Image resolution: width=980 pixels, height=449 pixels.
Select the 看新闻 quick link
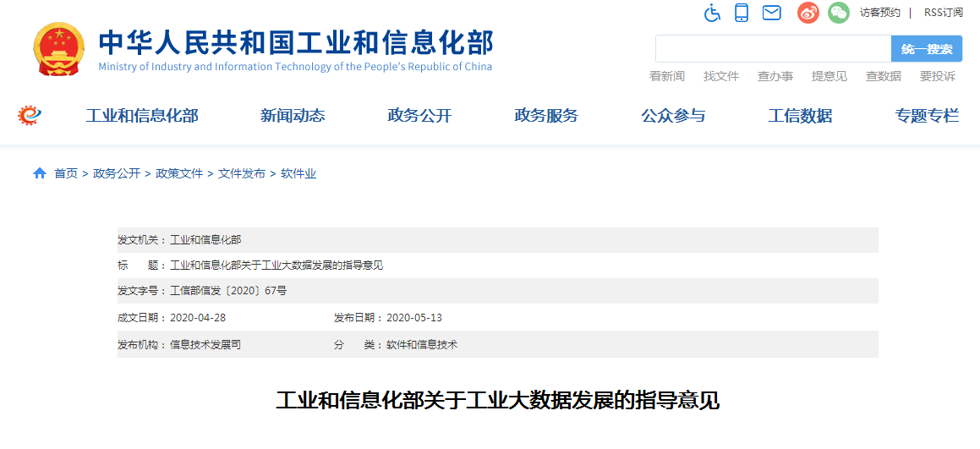pos(667,76)
